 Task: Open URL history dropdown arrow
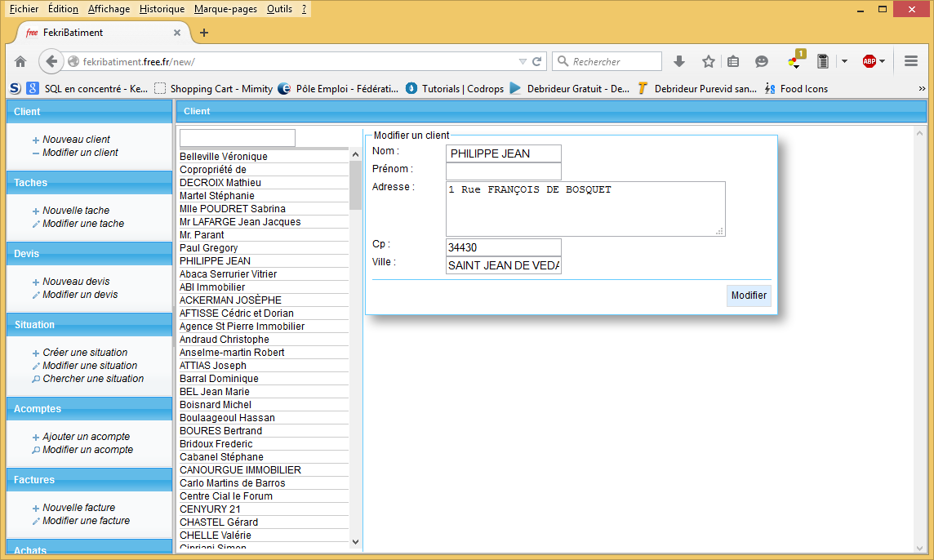[523, 61]
